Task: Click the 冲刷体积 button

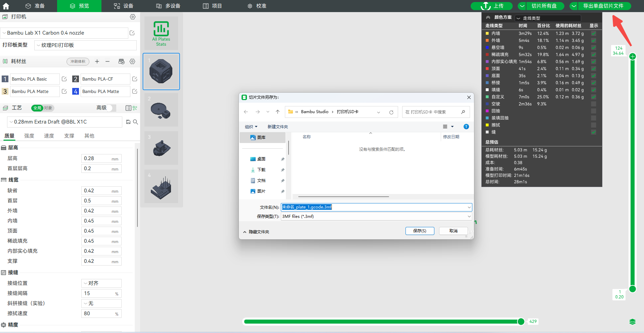Action: (x=78, y=61)
